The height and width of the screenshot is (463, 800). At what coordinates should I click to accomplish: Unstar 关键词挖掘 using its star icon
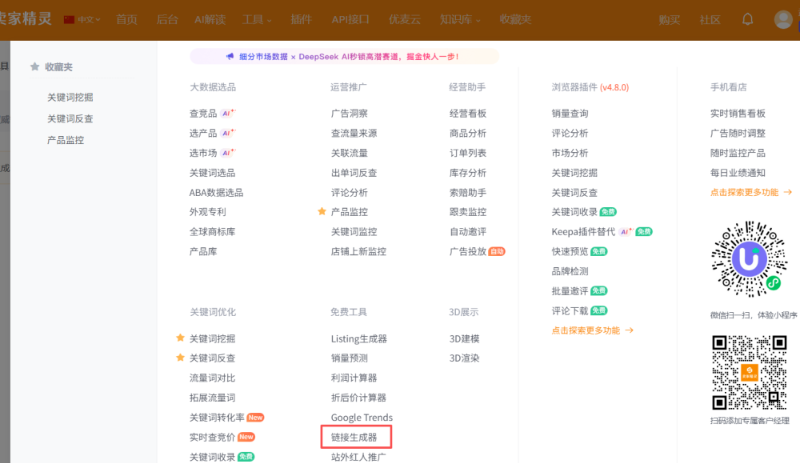[x=180, y=338]
